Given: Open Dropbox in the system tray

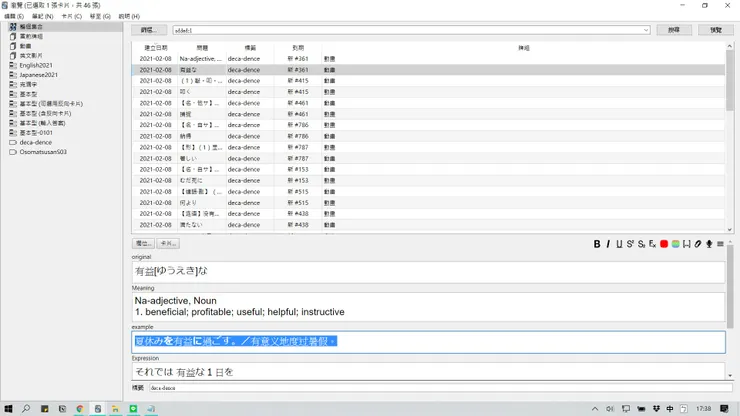Looking at the screenshot, I should (656, 408).
